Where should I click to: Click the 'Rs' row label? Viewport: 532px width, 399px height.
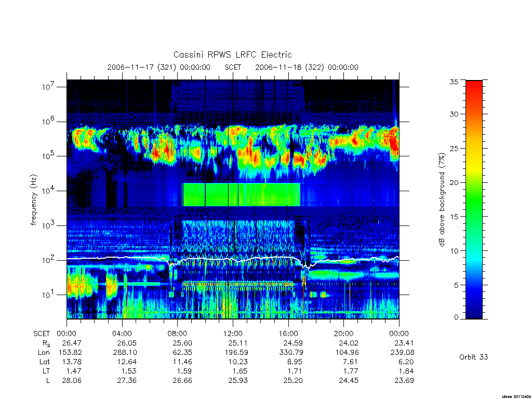(46, 344)
